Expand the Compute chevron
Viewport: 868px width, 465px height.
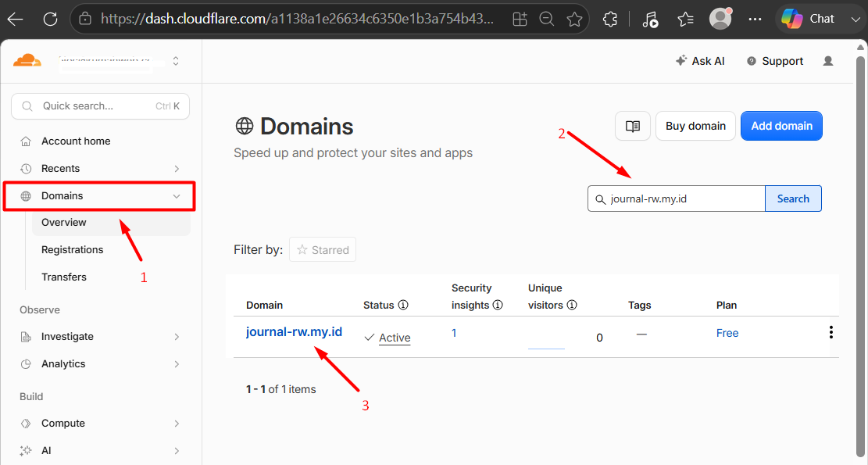click(x=177, y=424)
